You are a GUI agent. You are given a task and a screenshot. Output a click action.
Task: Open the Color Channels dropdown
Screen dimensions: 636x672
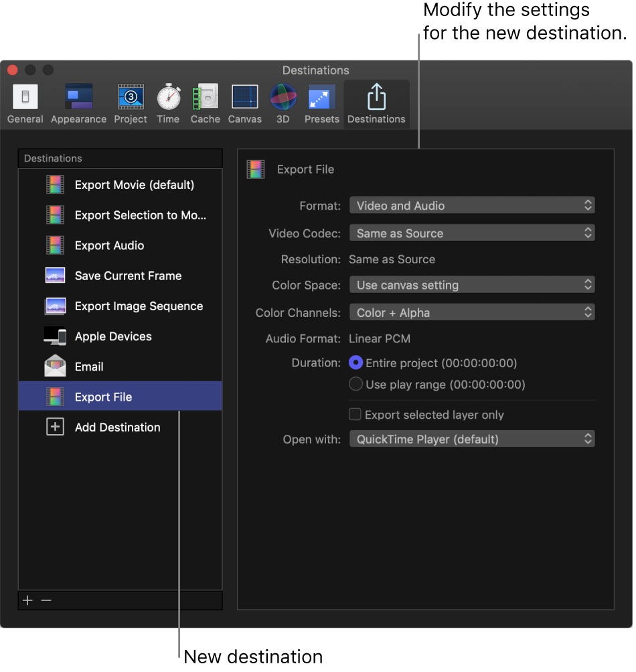472,313
